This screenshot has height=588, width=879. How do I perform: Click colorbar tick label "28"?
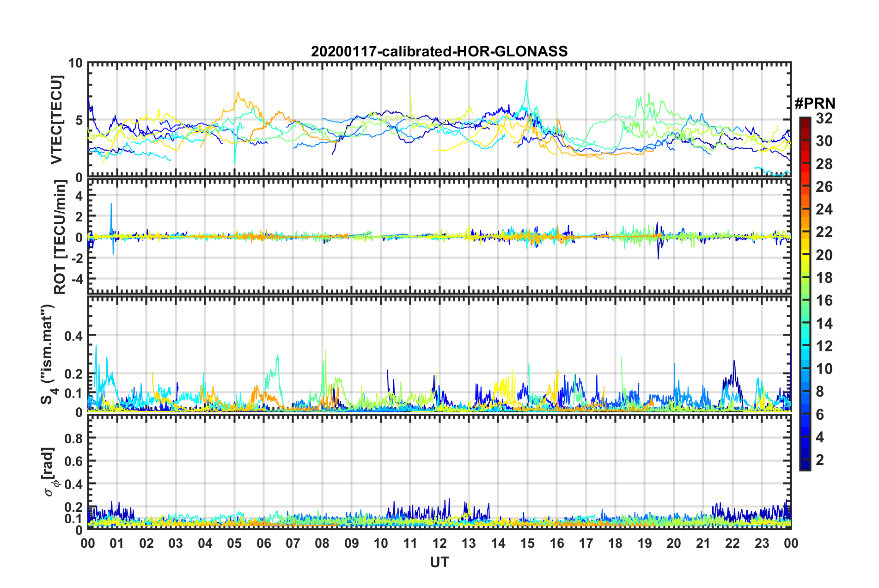tap(824, 164)
